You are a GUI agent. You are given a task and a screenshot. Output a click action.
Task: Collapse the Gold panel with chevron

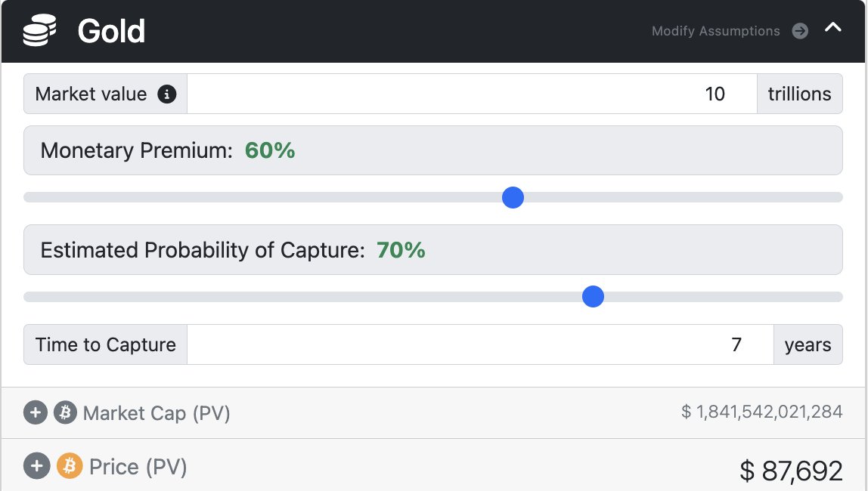pyautogui.click(x=832, y=28)
